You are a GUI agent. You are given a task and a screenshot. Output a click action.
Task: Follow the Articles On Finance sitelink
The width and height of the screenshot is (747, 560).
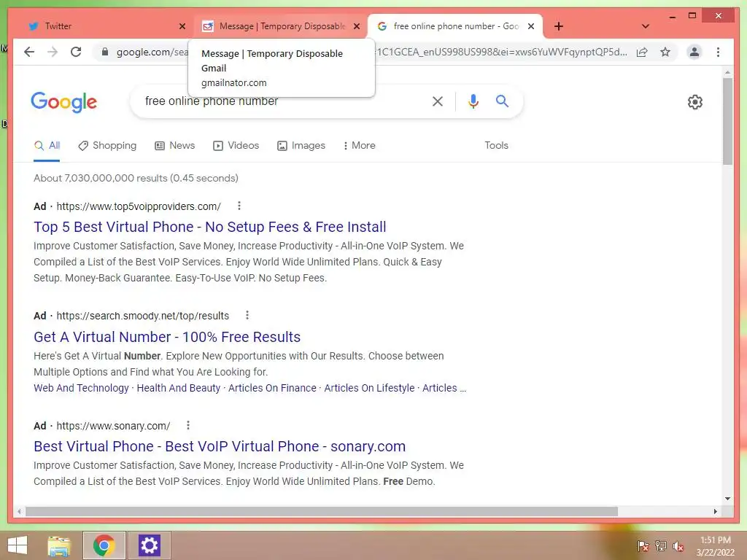(x=272, y=388)
